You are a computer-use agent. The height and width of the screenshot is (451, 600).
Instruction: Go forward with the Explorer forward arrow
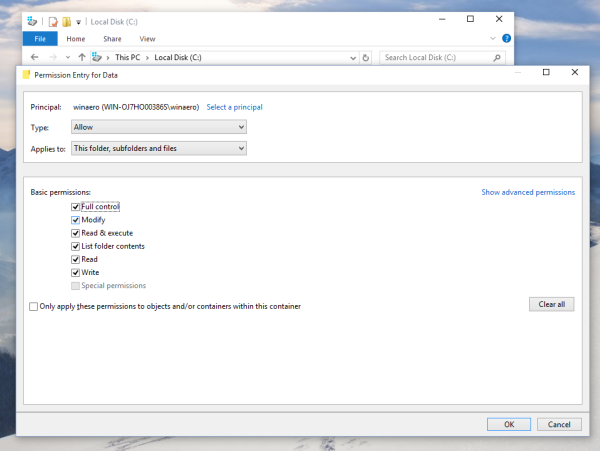53,57
